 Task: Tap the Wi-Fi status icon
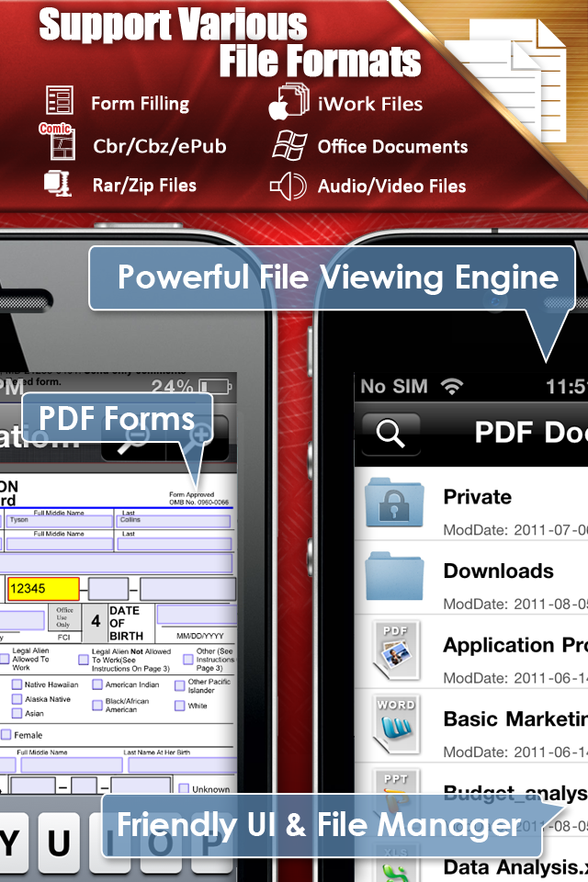[x=452, y=386]
